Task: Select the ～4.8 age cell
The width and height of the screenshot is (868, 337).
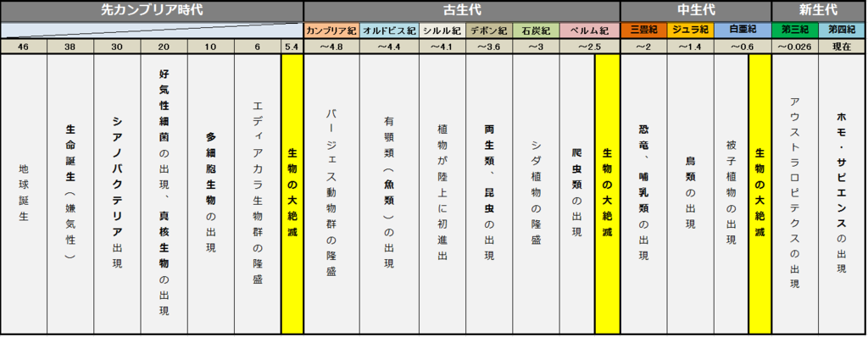Action: tap(331, 47)
